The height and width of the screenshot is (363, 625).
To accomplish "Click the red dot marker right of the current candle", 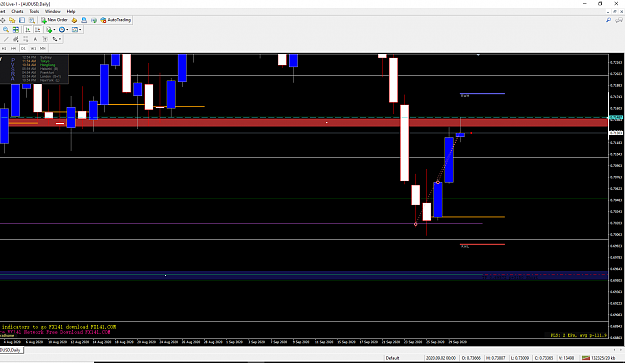I will point(471,133).
